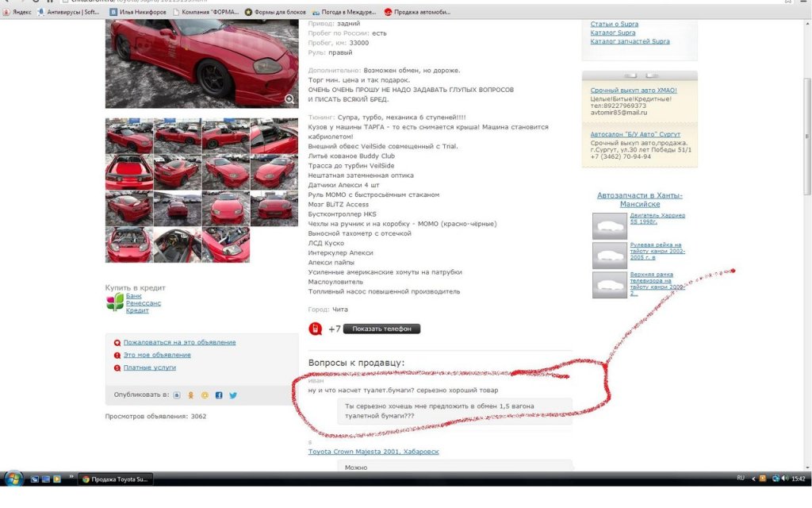Expand the quick launch chevron in taskbar
This screenshot has width=812, height=508.
coord(71,477)
